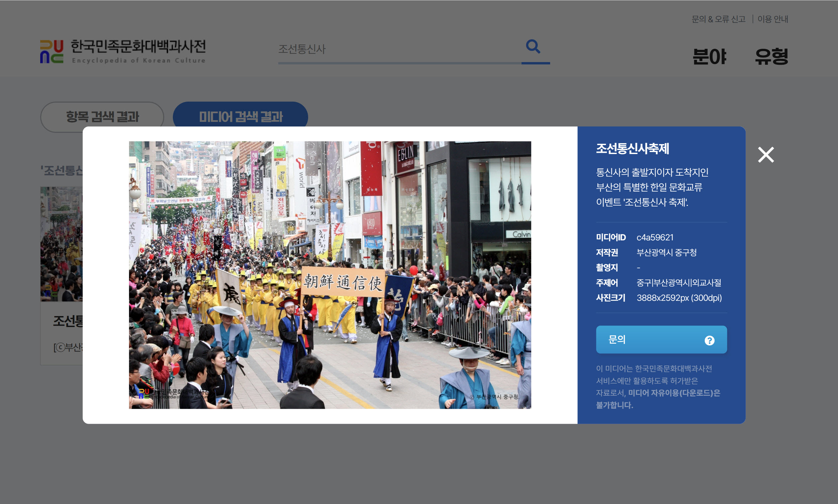Image resolution: width=838 pixels, height=504 pixels.
Task: Click the 조선통신사축제 heading in panel
Action: coord(632,149)
